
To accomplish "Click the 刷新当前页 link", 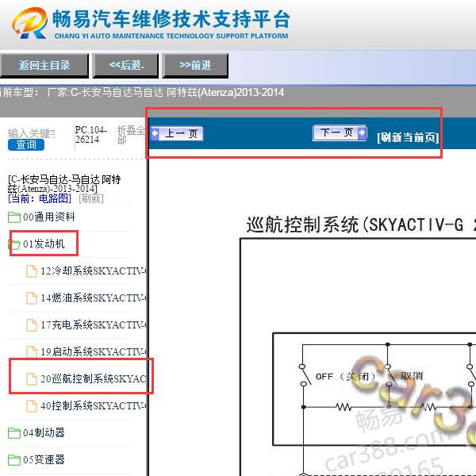I will point(408,137).
